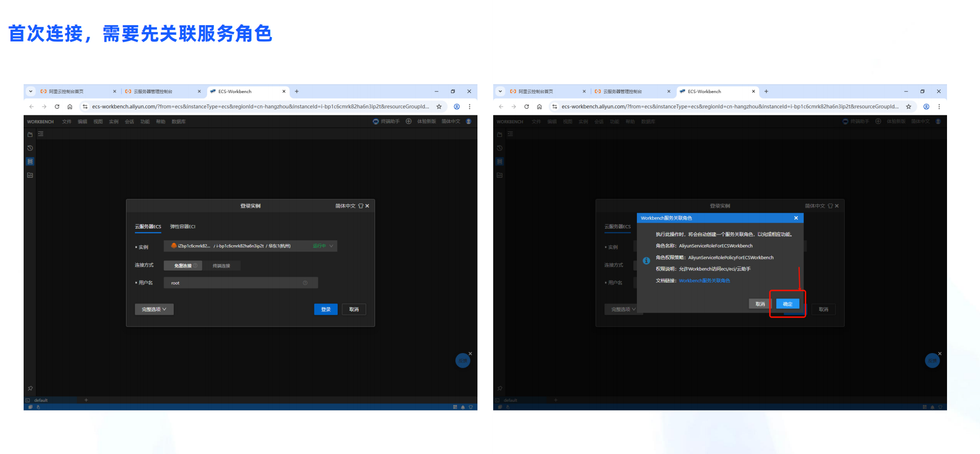Viewport: 980px width, 454px height.
Task: Dismiss the feedback bubble in left screenshot
Action: (470, 353)
